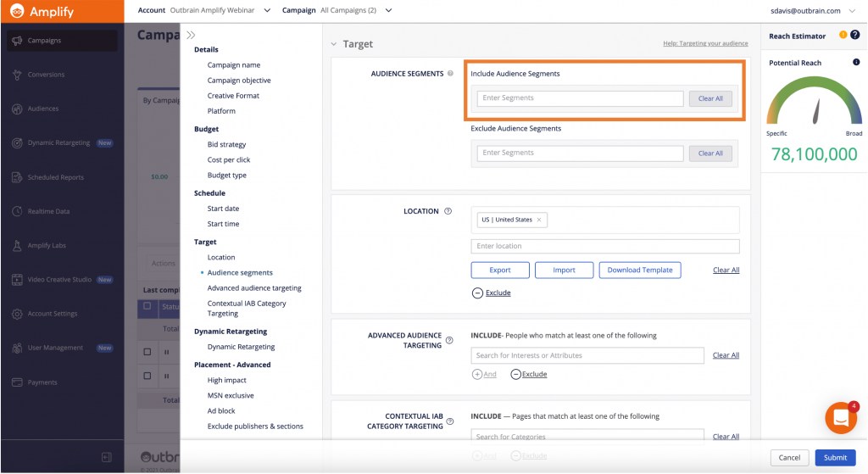Screen dimensions: 868x474
Task: Click the Exclude toggle under Location
Action: [478, 293]
